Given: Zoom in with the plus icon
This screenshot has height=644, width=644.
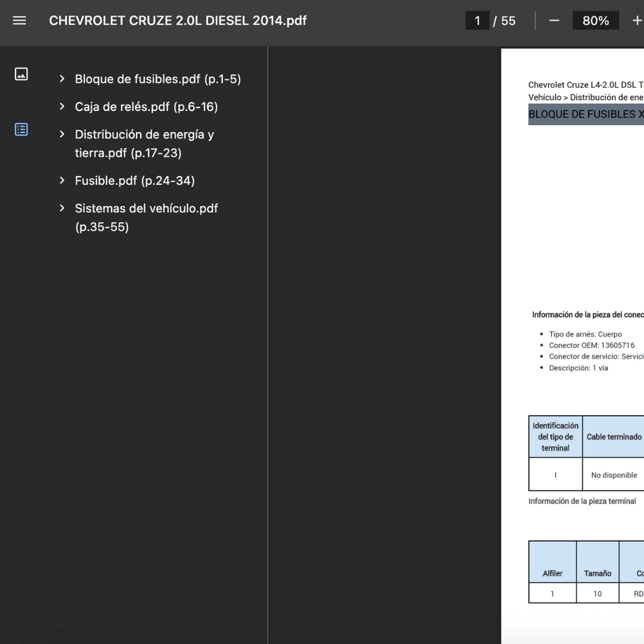Looking at the screenshot, I should [637, 20].
